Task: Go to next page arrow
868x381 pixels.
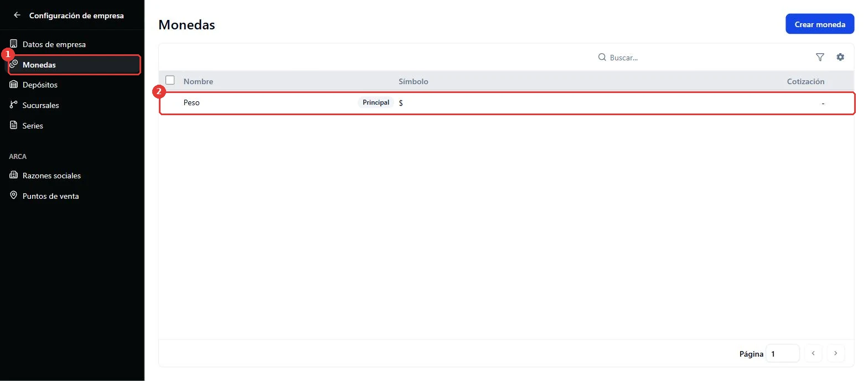Action: (836, 353)
